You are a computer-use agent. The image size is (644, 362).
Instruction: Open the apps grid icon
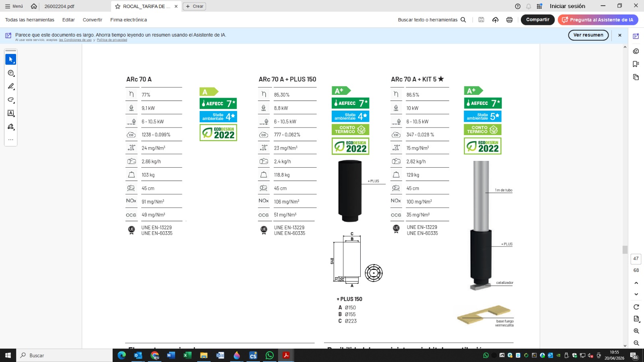[x=539, y=6]
